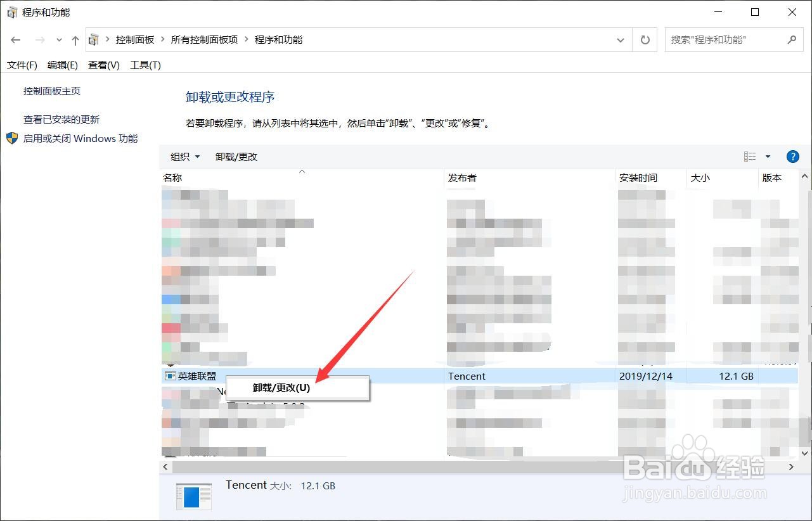
Task: Click Tencent publisher cell of 英雄联盟
Action: click(467, 376)
